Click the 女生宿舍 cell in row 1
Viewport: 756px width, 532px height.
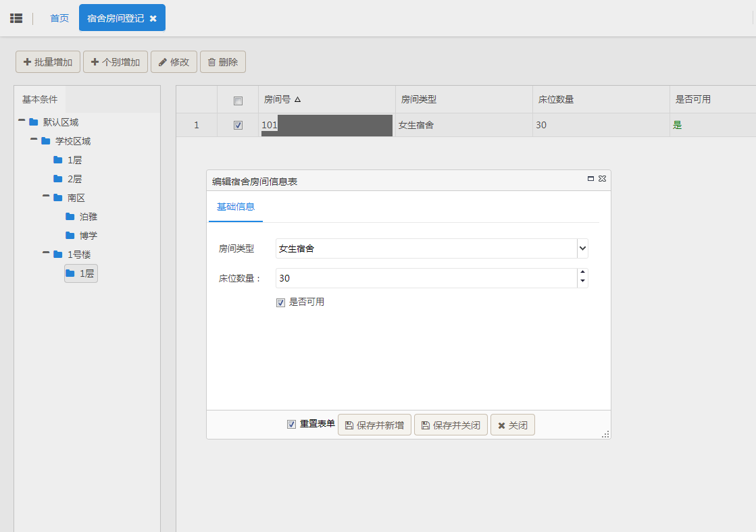click(464, 126)
